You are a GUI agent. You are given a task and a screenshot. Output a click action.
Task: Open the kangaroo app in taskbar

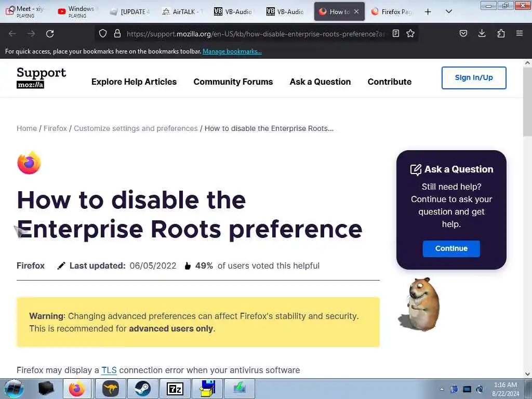[x=110, y=389]
